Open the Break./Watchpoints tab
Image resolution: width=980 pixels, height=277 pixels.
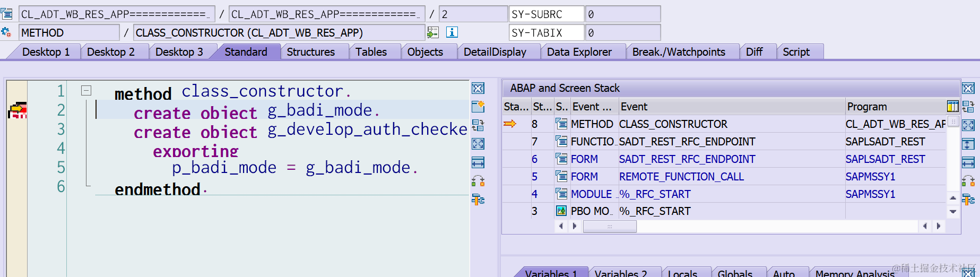pos(679,52)
